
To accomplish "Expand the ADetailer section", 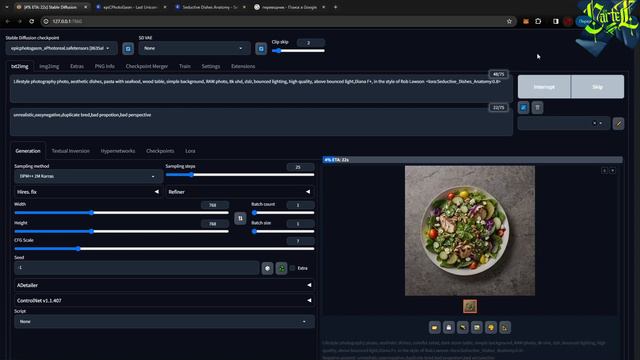I will [x=164, y=285].
